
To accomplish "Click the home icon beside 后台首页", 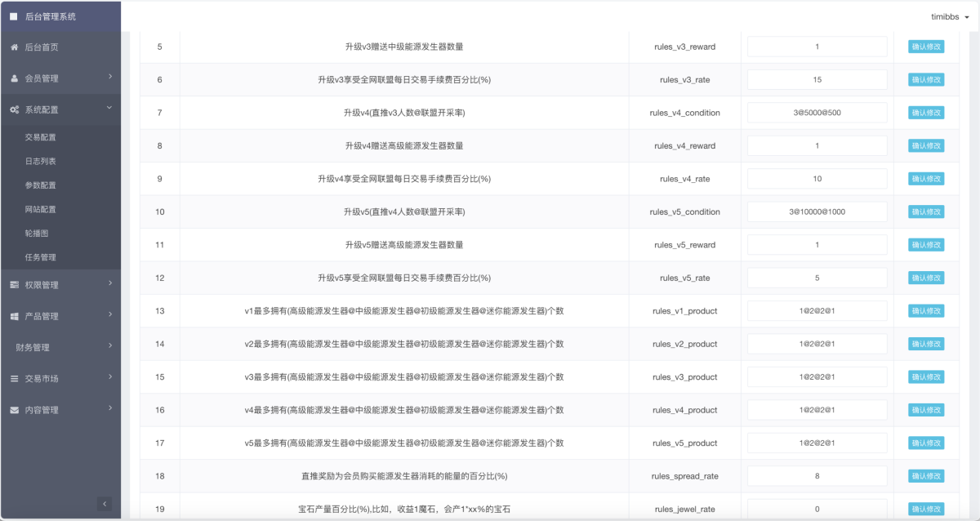I will 14,47.
